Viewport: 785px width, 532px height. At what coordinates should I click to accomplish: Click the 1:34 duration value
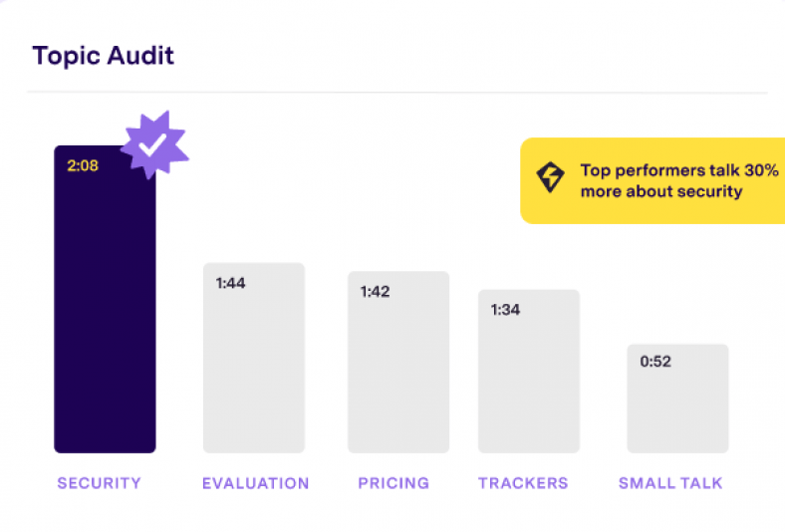[x=505, y=310]
